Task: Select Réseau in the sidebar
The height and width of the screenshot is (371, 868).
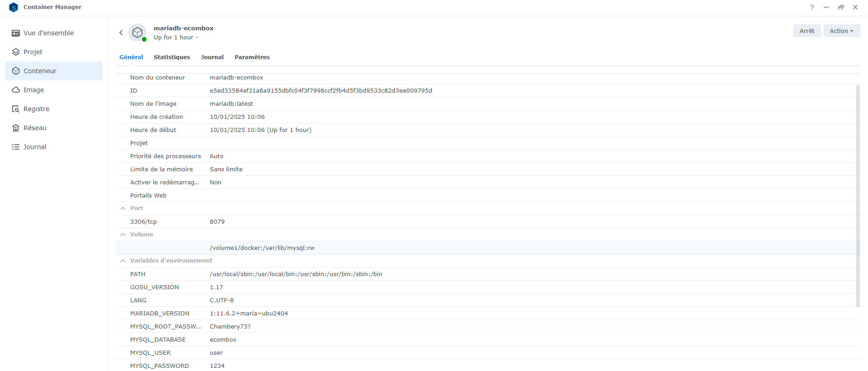Action: [54, 128]
